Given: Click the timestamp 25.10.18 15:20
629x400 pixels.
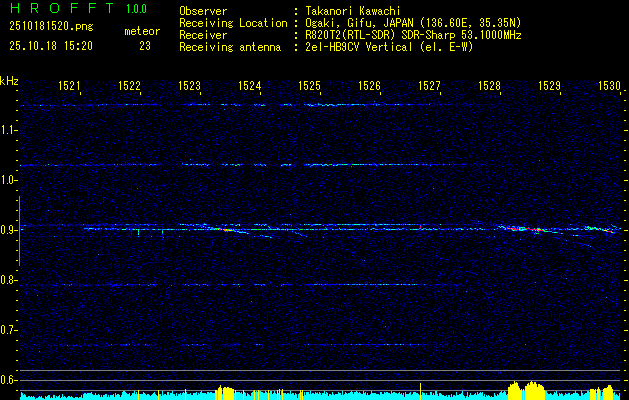Looking at the screenshot, I should click(x=51, y=46).
